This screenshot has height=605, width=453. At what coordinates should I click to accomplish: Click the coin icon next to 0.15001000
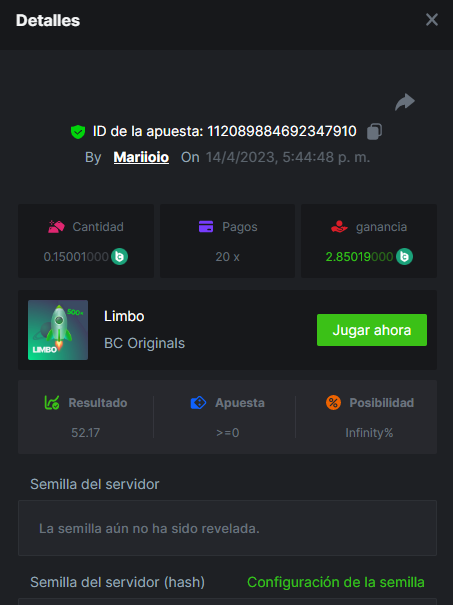(x=120, y=257)
